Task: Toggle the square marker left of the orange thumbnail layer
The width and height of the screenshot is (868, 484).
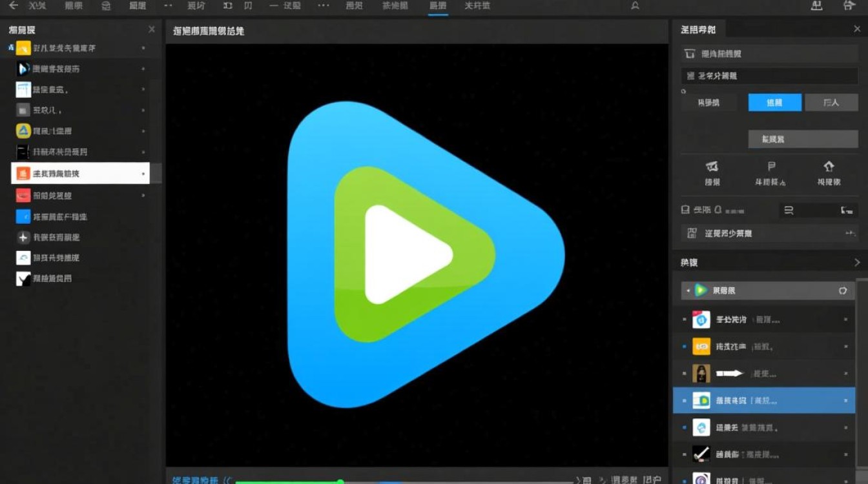Action: click(685, 347)
